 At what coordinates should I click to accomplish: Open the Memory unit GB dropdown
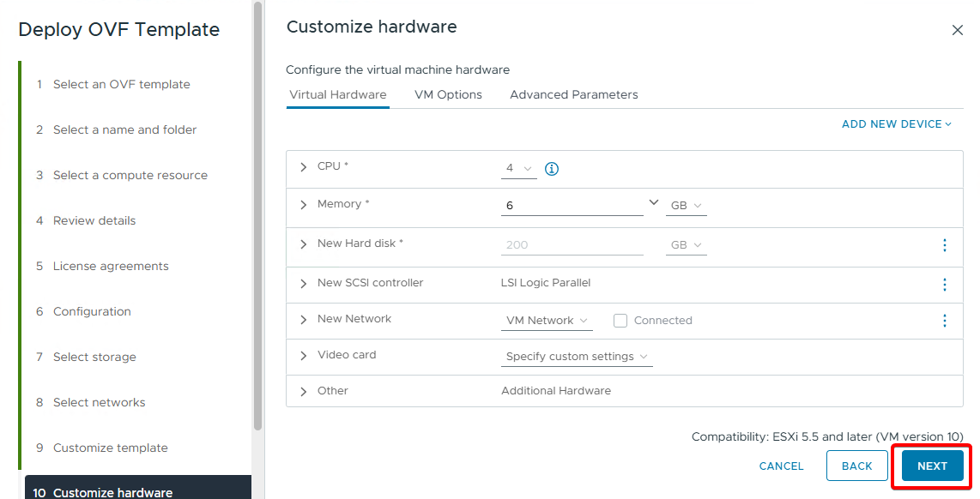[686, 206]
